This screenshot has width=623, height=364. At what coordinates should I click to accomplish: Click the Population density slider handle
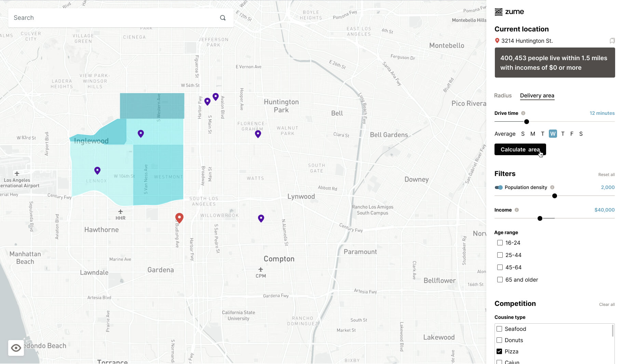click(555, 196)
